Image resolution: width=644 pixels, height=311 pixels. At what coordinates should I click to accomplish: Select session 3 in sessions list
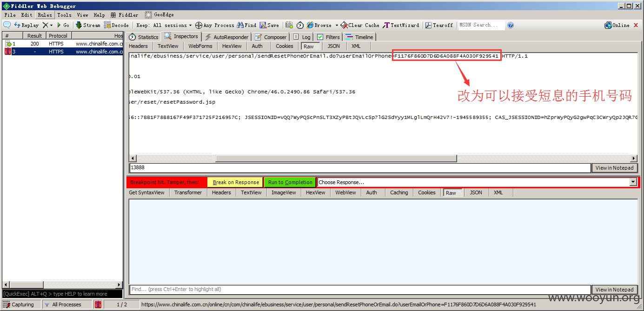click(x=63, y=52)
